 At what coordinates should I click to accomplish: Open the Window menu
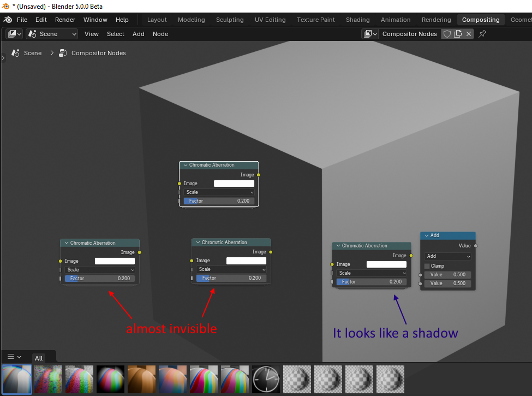pos(95,20)
